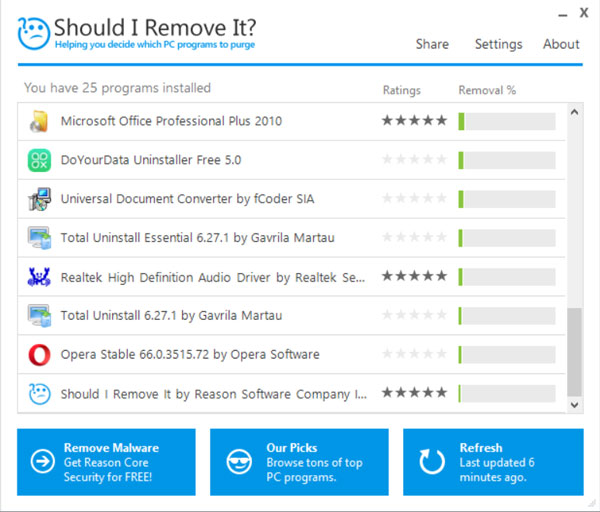Click the Total Uninstall Essential icon
This screenshot has width=600, height=512.
pos(39,238)
